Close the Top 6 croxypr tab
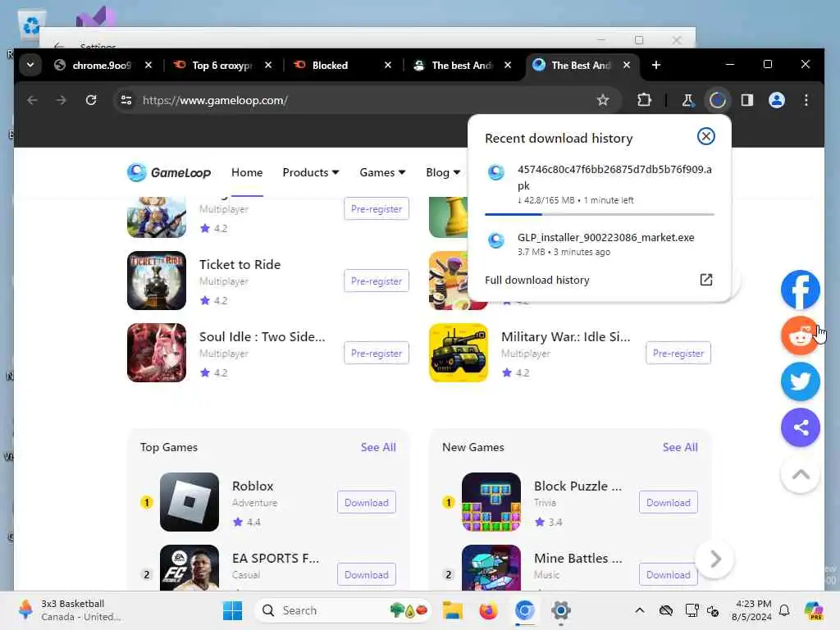 pos(268,65)
